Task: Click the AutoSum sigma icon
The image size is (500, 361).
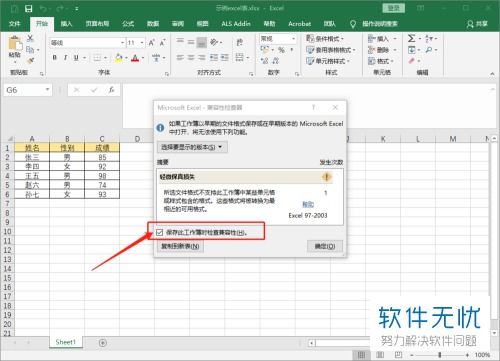Action: (412, 38)
